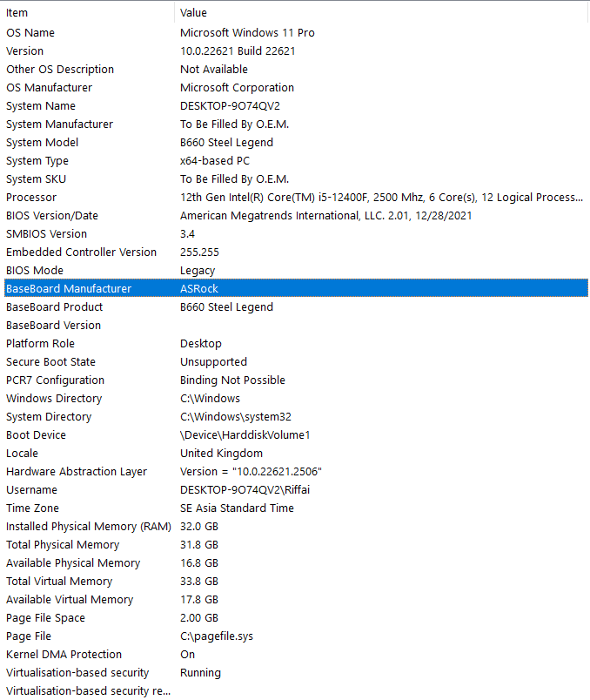This screenshot has height=700, width=590.
Task: Select the System Directory row
Action: (296, 417)
